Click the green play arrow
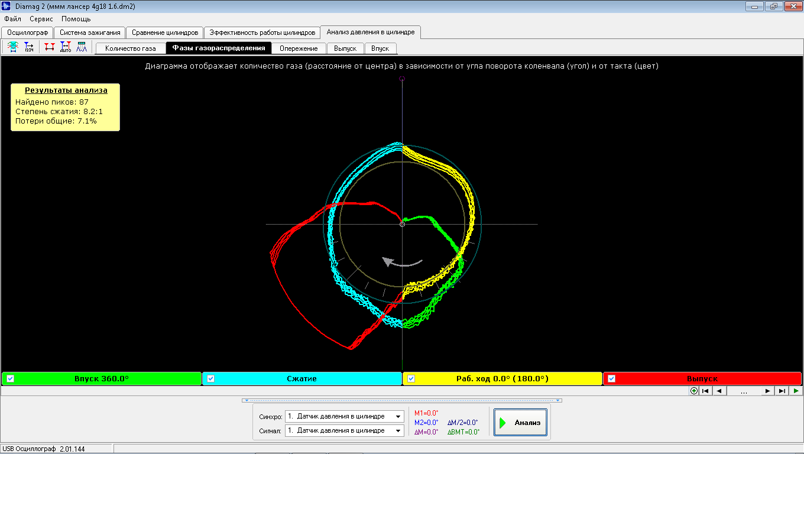This screenshot has width=804, height=532. click(x=796, y=391)
